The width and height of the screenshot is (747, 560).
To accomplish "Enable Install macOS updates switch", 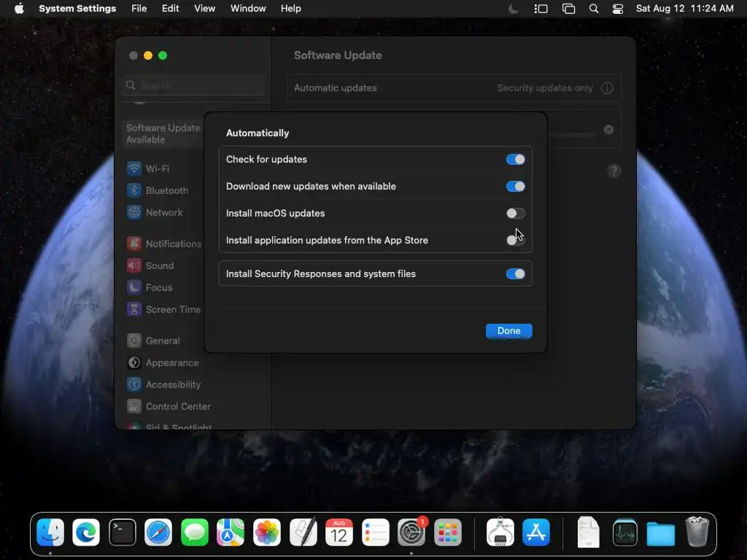I will (x=515, y=214).
